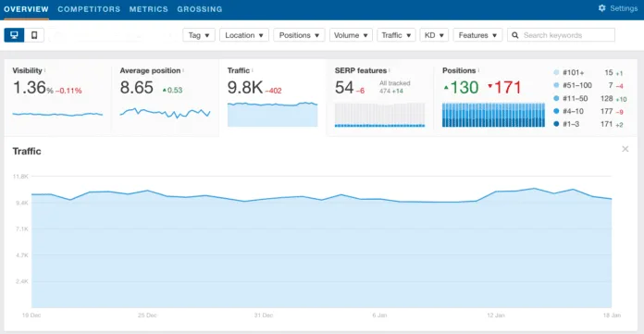Select the Visibility metric card
This screenshot has height=334, width=644.
[x=58, y=97]
